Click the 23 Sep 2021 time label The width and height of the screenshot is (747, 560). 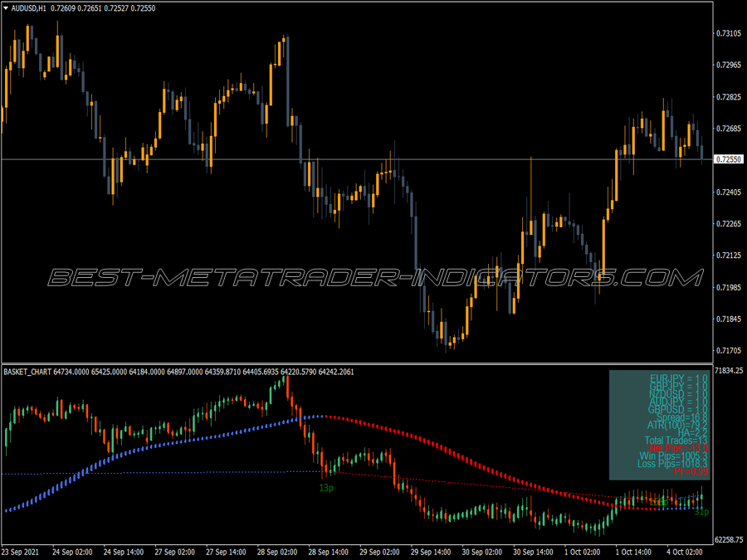pyautogui.click(x=21, y=553)
